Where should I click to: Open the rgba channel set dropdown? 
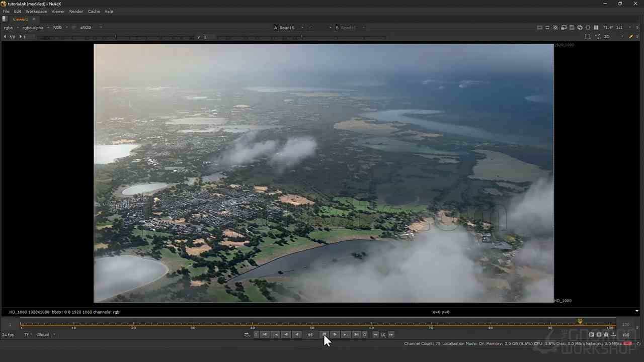point(11,28)
